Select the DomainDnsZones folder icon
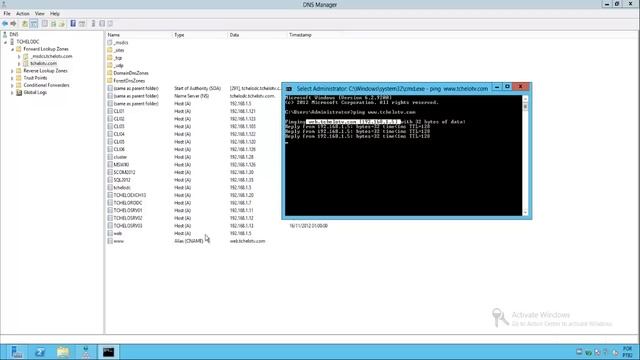The height and width of the screenshot is (360, 640). (110, 73)
